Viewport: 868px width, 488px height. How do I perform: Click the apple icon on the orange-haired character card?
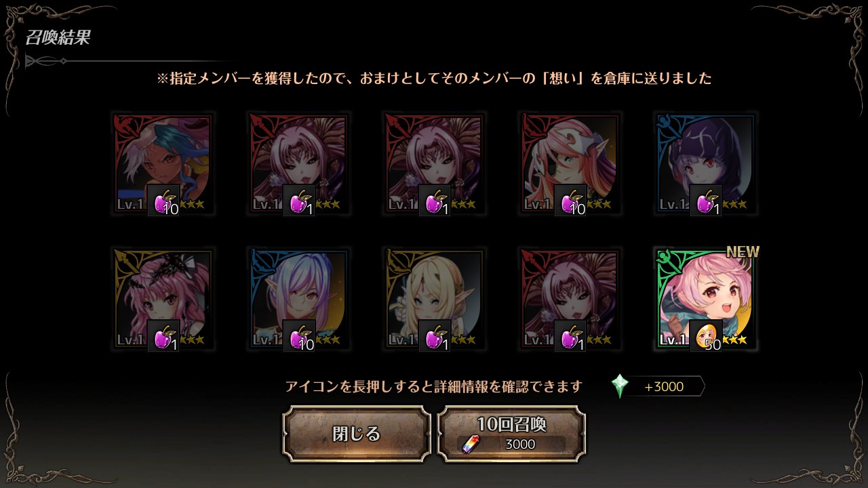[x=570, y=201]
